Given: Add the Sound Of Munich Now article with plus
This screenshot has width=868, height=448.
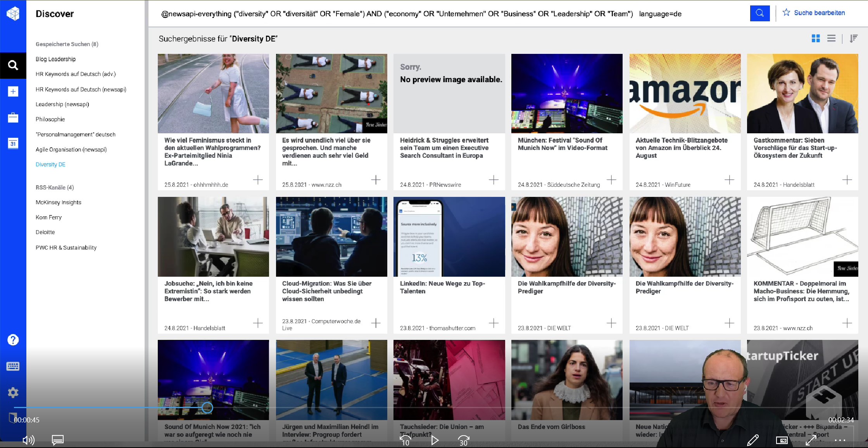Looking at the screenshot, I should pos(611,180).
